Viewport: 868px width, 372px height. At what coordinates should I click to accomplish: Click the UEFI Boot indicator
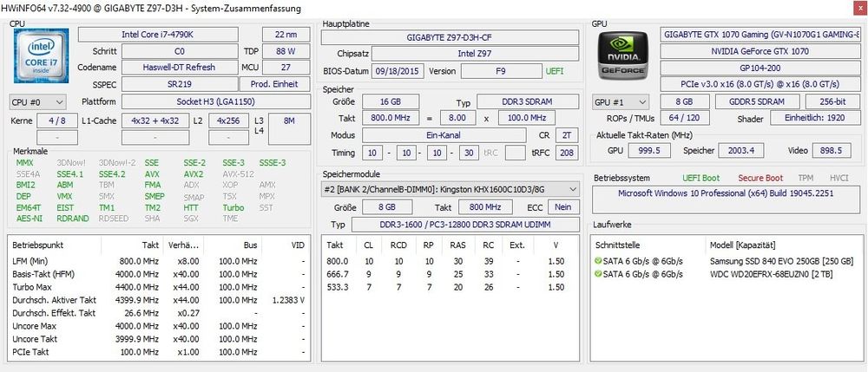point(701,179)
